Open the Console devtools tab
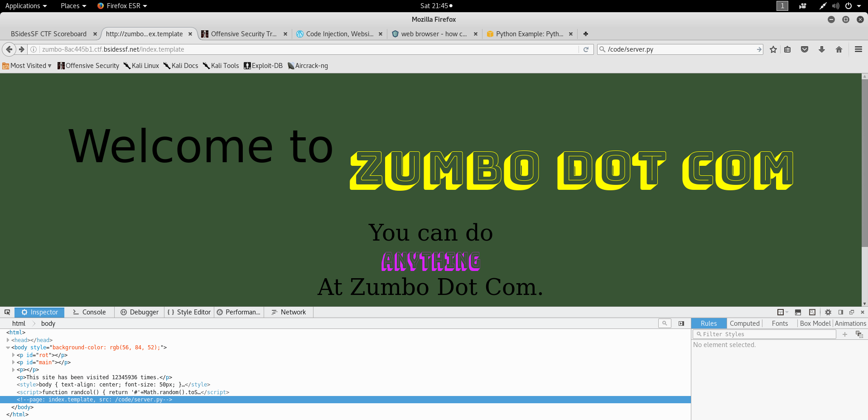Image resolution: width=868 pixels, height=420 pixels. tap(89, 312)
